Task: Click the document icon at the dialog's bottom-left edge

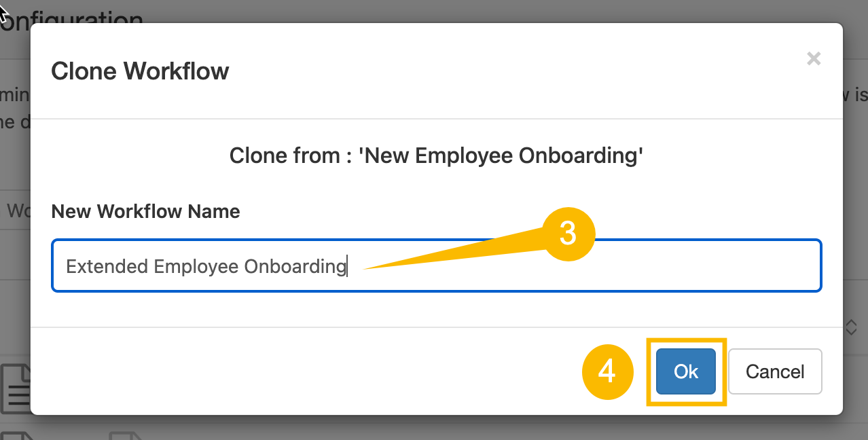Action: coord(16,388)
